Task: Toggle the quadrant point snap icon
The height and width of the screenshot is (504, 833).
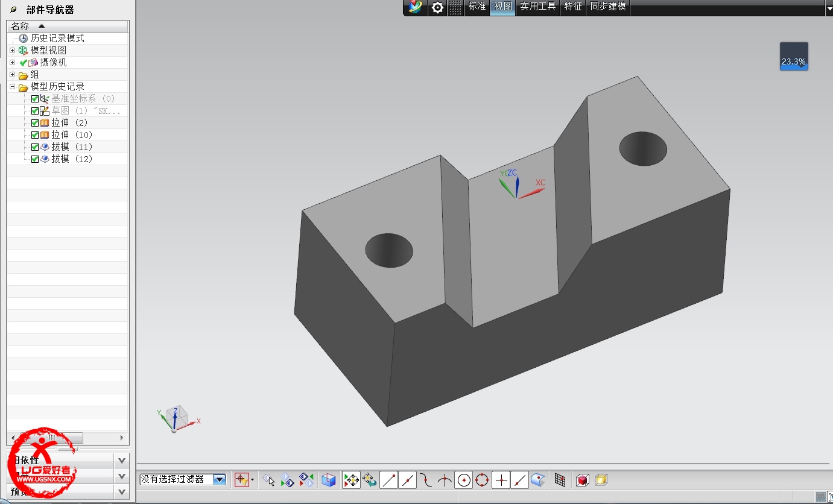Action: click(x=481, y=480)
